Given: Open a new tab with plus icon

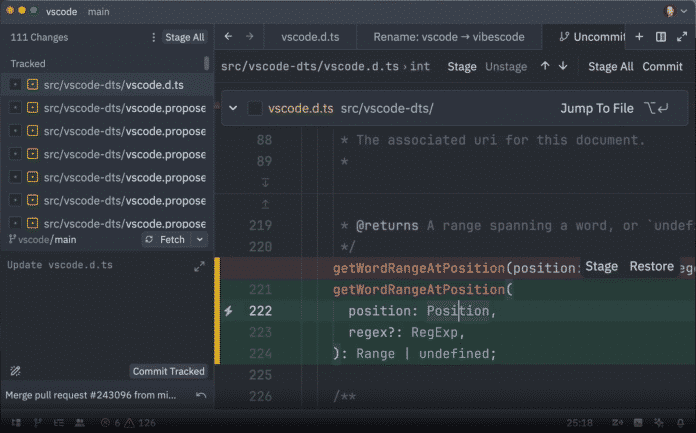Looking at the screenshot, I should [x=639, y=37].
